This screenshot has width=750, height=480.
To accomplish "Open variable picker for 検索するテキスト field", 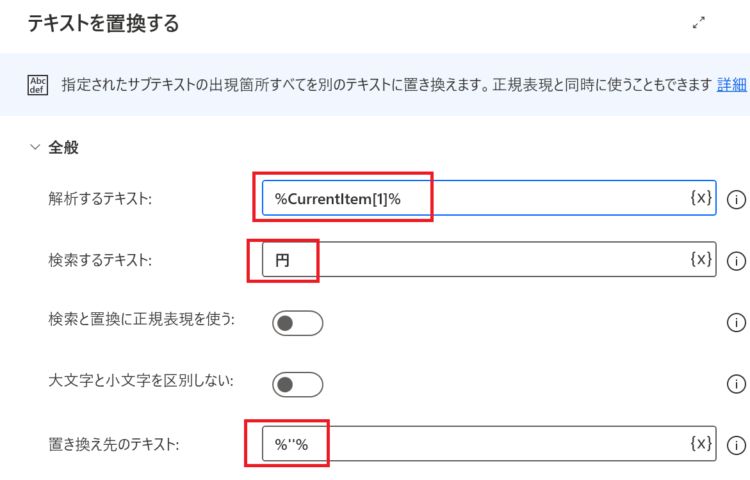I will pyautogui.click(x=701, y=259).
